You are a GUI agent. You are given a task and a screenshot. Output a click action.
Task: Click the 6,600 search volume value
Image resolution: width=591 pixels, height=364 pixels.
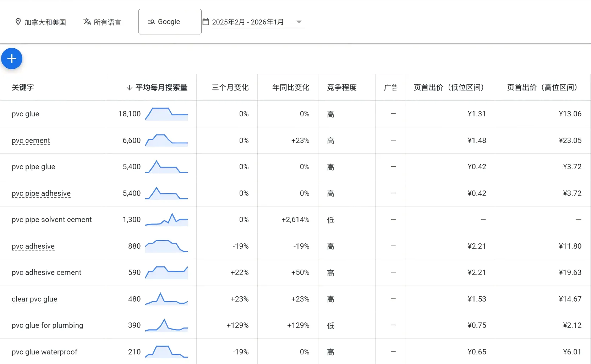click(x=132, y=140)
